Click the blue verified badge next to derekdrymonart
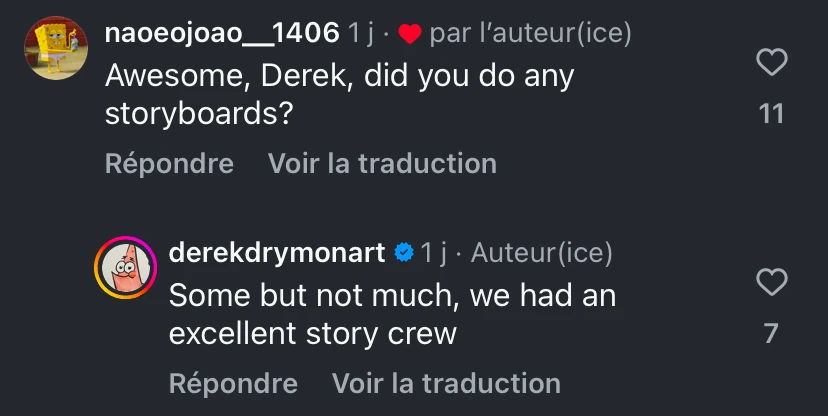 point(403,253)
